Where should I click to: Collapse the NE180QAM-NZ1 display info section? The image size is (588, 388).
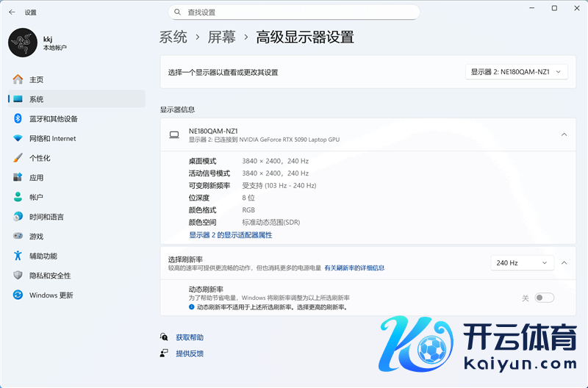(564, 134)
